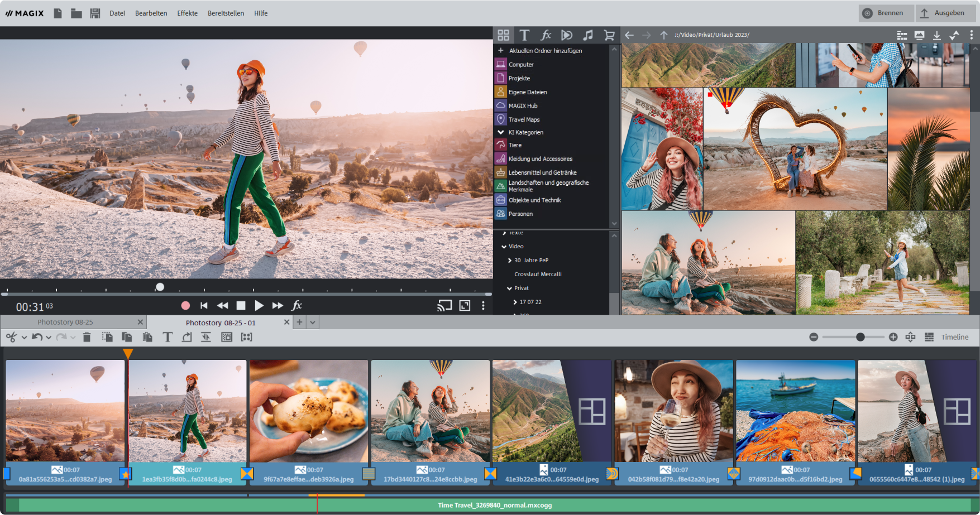The width and height of the screenshot is (980, 515).
Task: Collapse the KI Kategorien section
Action: tap(501, 132)
